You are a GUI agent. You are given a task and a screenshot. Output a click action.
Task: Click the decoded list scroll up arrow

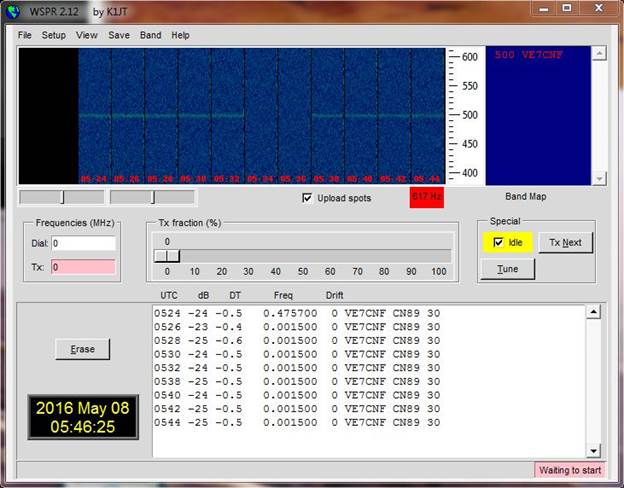point(593,313)
